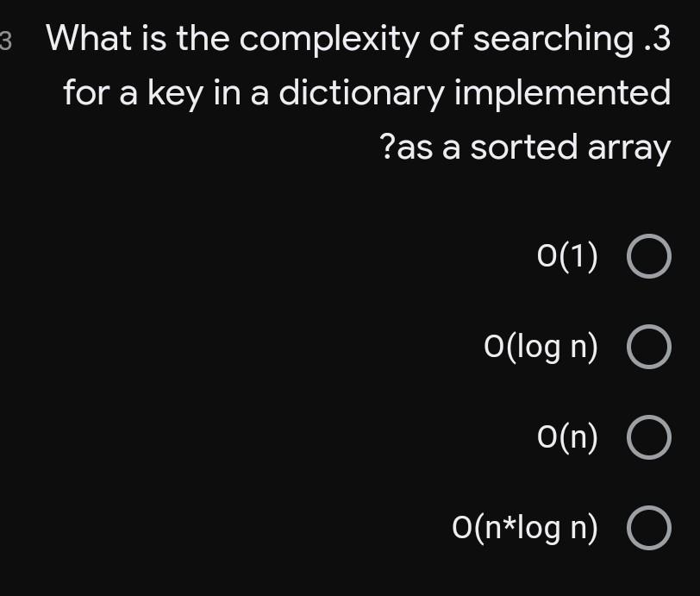
Task: Click the question number 3 indicator
Action: pos(6,38)
